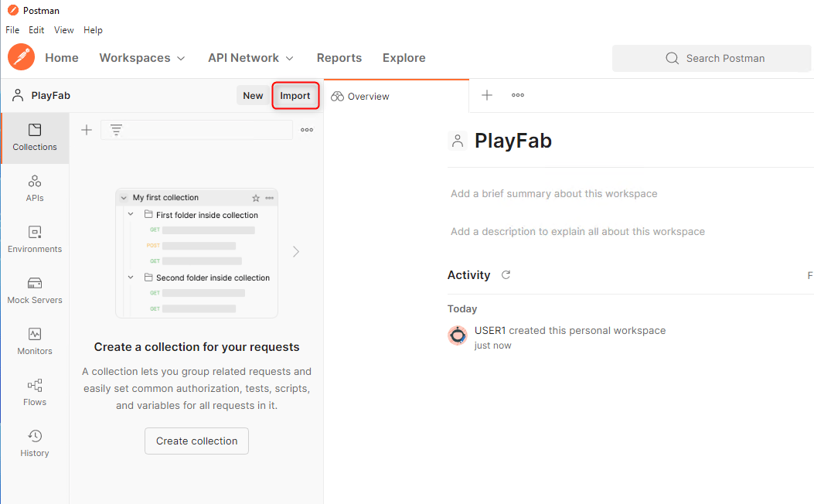The height and width of the screenshot is (504, 814).
Task: Click the PlayFab workspace title heading
Action: (513, 141)
